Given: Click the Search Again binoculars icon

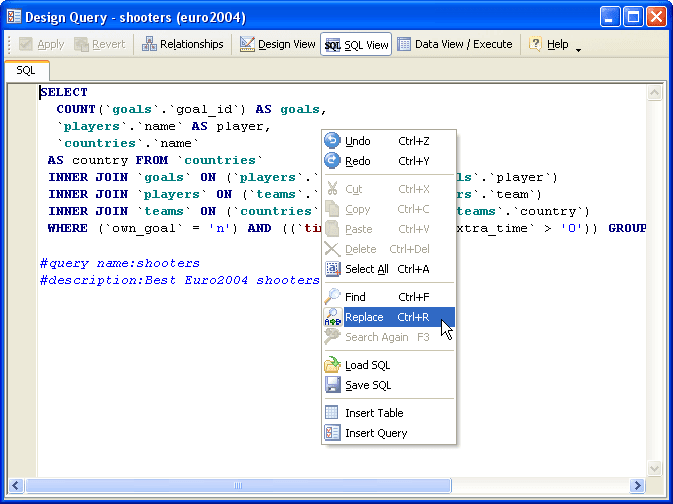Looking at the screenshot, I should (332, 337).
